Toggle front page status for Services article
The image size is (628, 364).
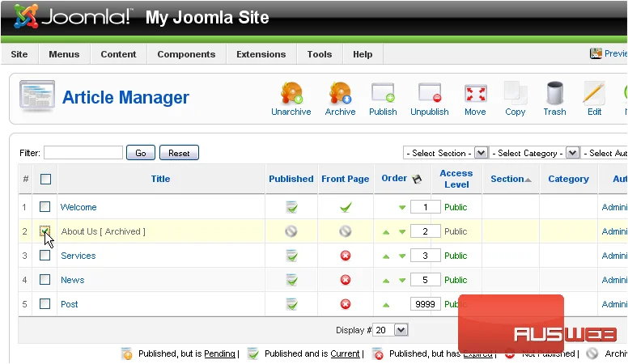(x=346, y=256)
